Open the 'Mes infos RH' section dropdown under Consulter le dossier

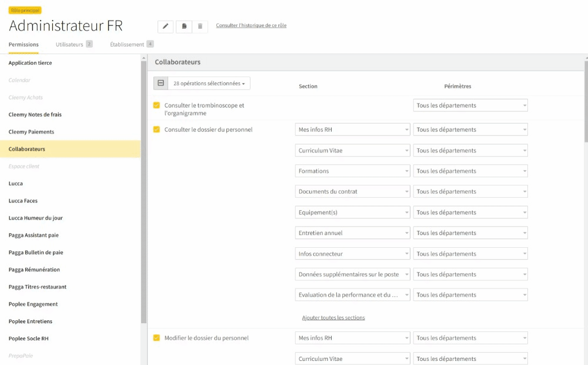pyautogui.click(x=352, y=130)
